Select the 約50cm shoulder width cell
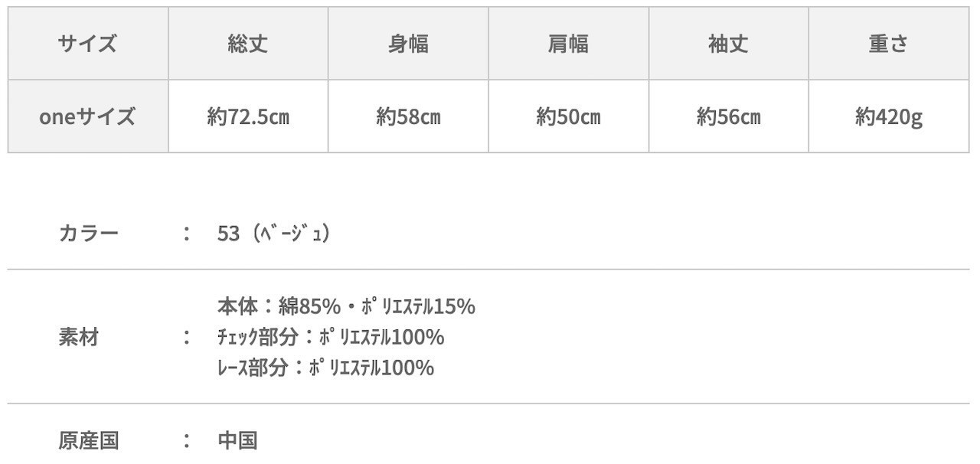980x464 pixels. pyautogui.click(x=568, y=117)
